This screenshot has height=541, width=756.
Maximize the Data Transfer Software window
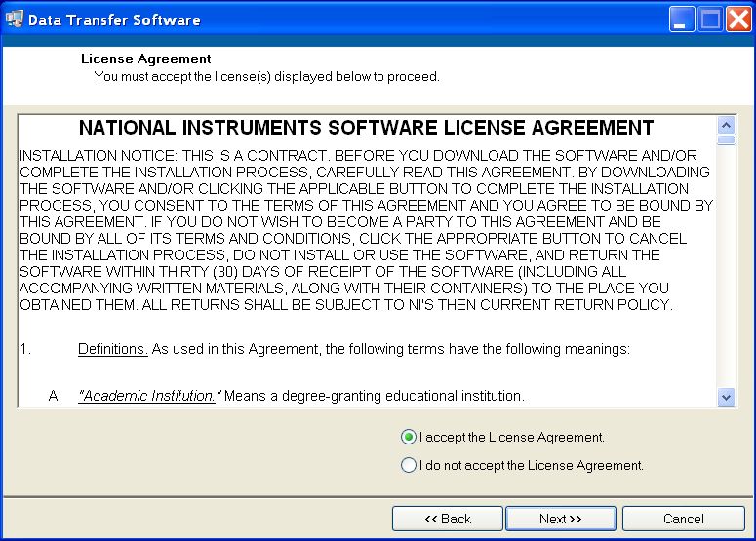pyautogui.click(x=710, y=19)
